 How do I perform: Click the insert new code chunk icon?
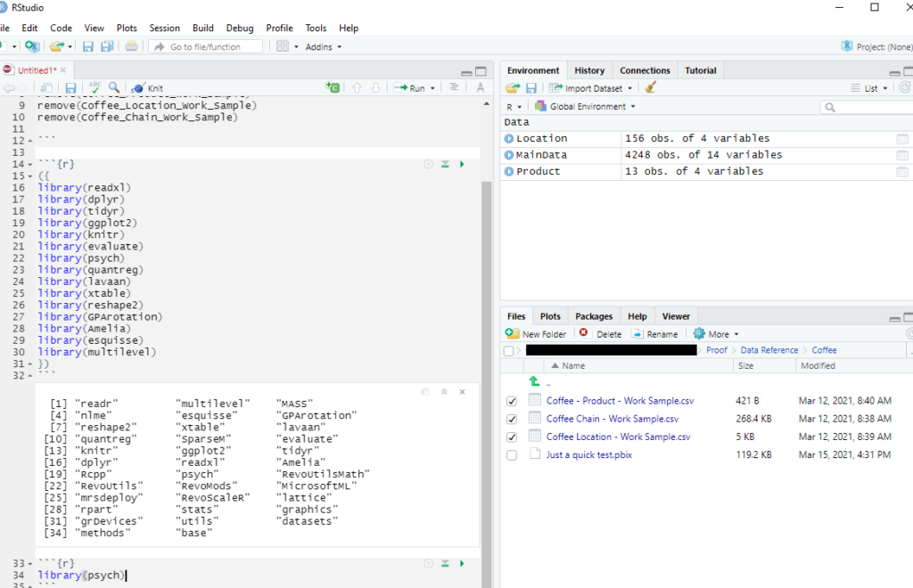tap(332, 87)
